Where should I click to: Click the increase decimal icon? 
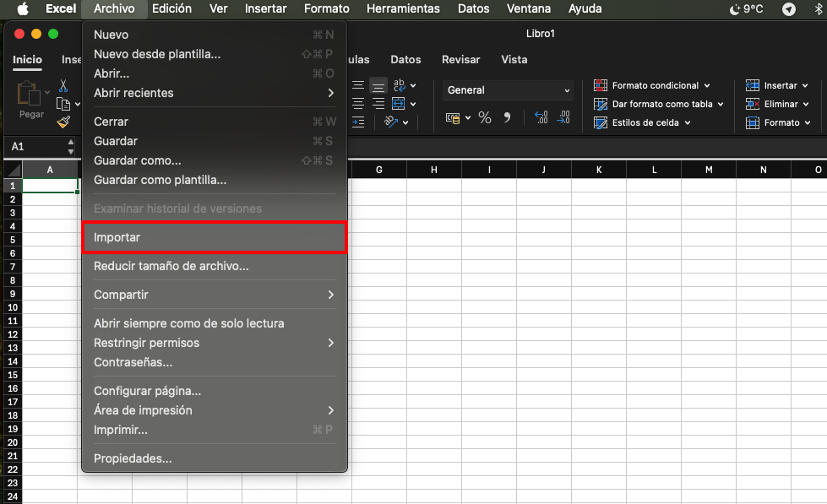coord(541,118)
